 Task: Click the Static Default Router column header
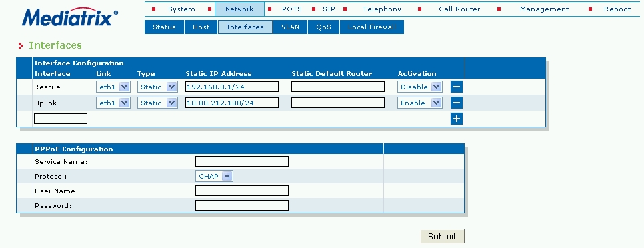[x=331, y=74]
